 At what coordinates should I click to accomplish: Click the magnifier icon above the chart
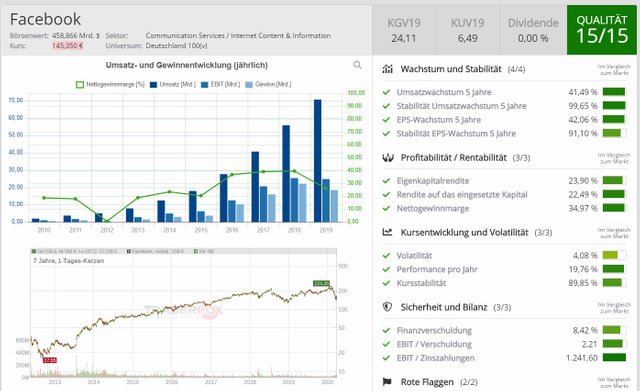coord(357,65)
